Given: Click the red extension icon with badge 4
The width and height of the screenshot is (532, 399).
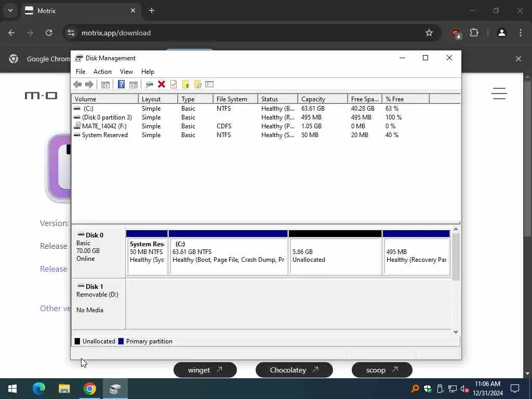Looking at the screenshot, I should pos(455,33).
